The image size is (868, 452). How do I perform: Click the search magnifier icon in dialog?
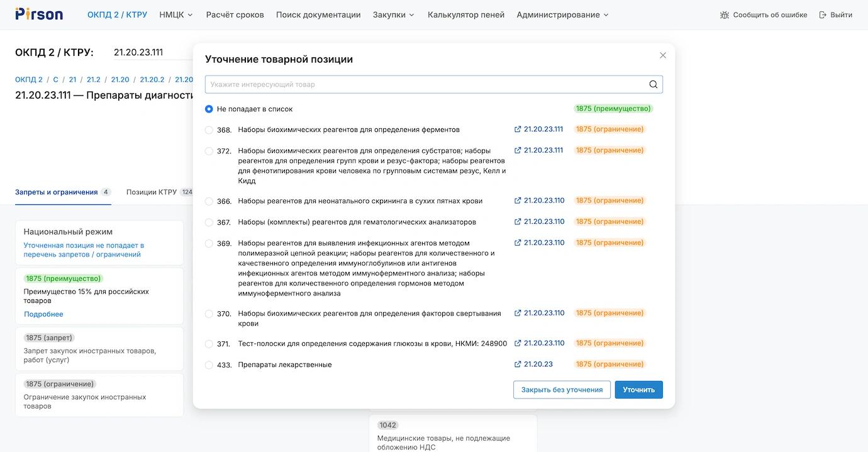pyautogui.click(x=653, y=84)
